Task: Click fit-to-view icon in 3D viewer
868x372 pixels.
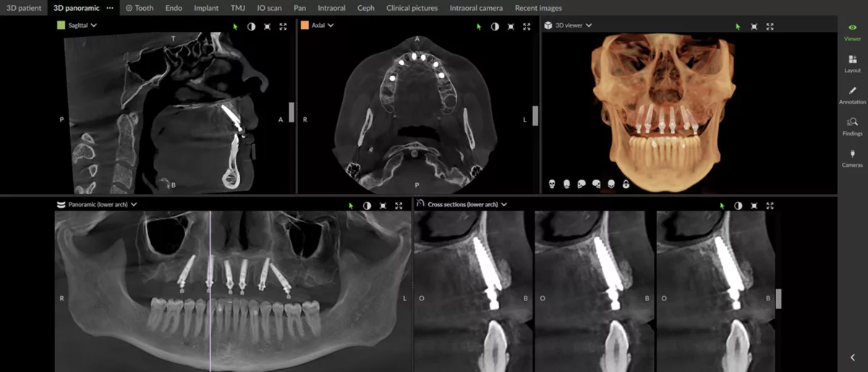Action: [754, 26]
